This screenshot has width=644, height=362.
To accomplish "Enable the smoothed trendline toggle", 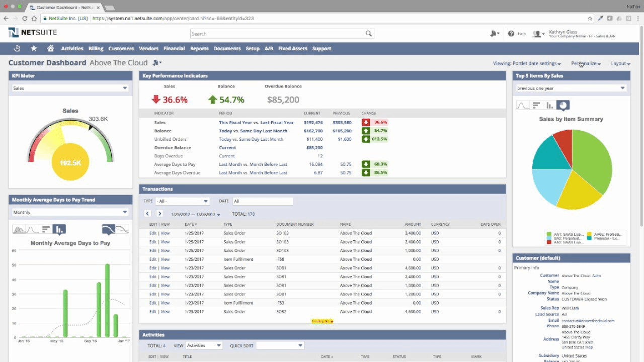I will coord(109,230).
